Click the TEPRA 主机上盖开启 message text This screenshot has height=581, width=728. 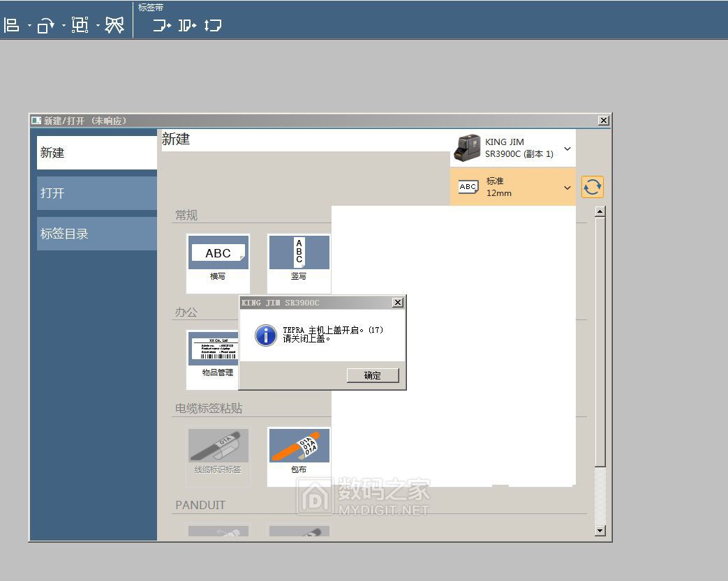333,330
